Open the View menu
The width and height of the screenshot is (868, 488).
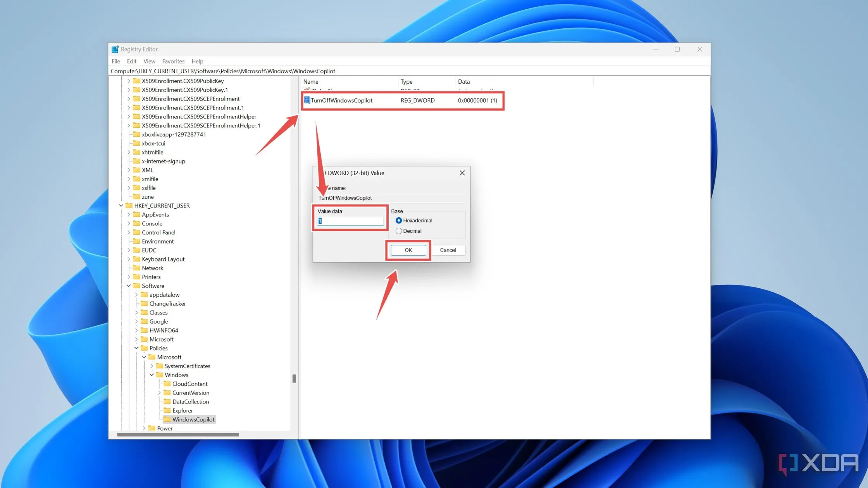(x=149, y=61)
